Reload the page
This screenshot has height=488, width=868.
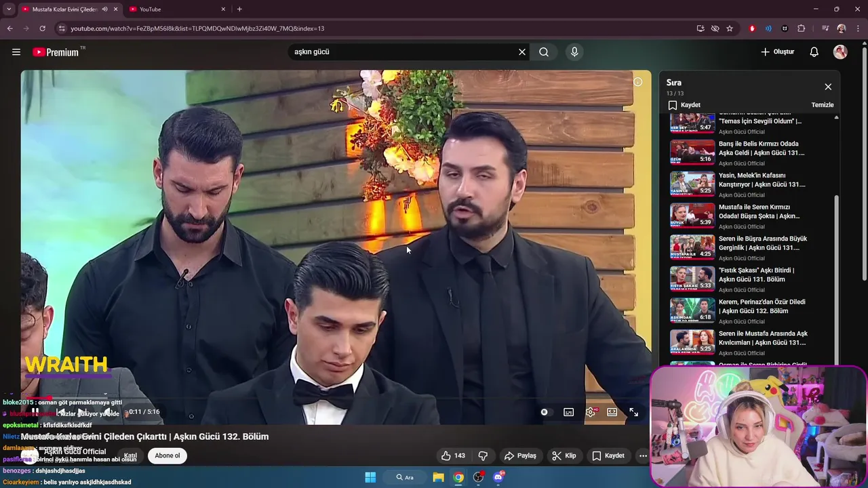click(42, 28)
